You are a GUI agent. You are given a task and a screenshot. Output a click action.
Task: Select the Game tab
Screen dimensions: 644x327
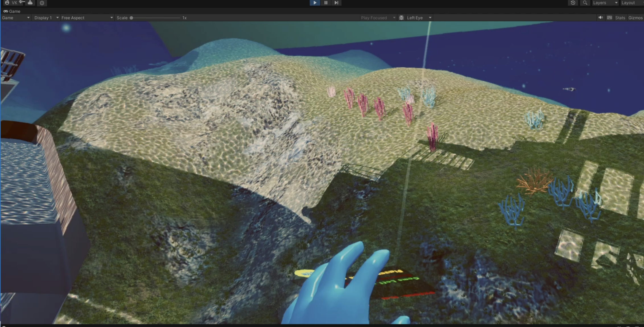click(12, 11)
